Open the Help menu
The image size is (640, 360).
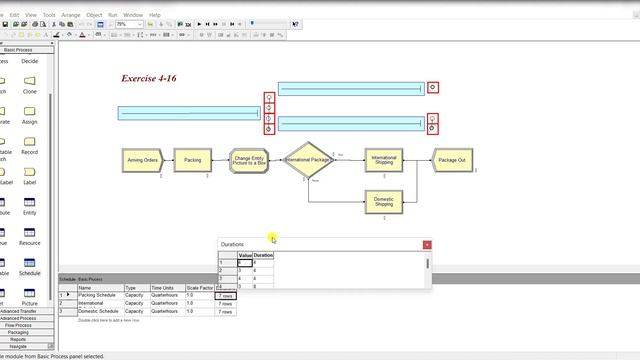[155, 15]
